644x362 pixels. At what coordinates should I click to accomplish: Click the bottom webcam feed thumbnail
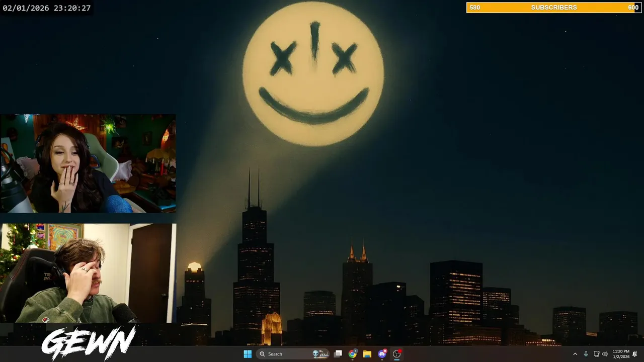point(88,273)
